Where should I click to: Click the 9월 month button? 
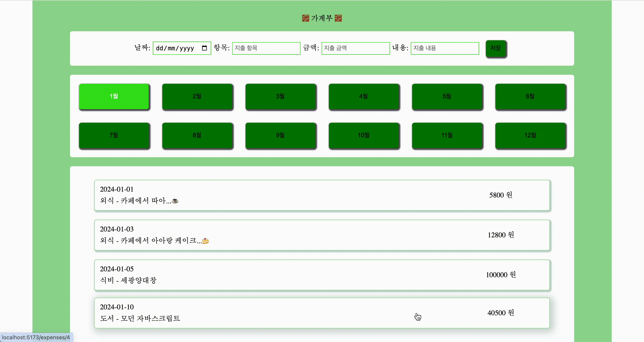click(x=281, y=136)
